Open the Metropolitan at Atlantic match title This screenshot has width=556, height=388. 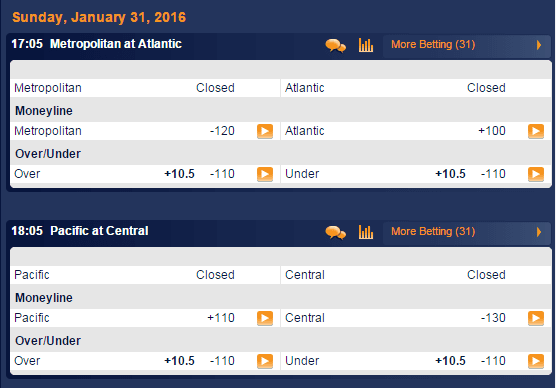tap(116, 44)
